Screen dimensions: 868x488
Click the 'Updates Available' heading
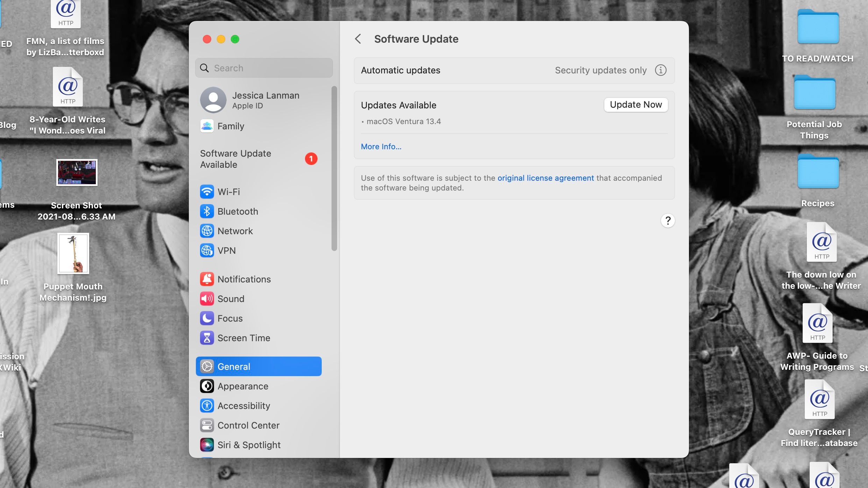399,105
